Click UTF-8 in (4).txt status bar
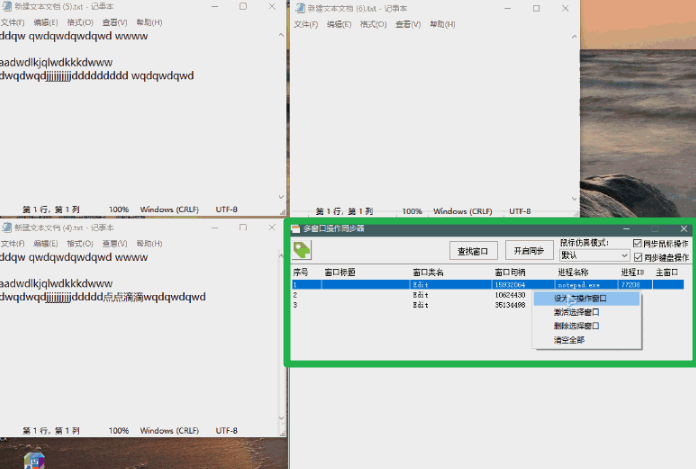696x469 pixels. (226, 430)
